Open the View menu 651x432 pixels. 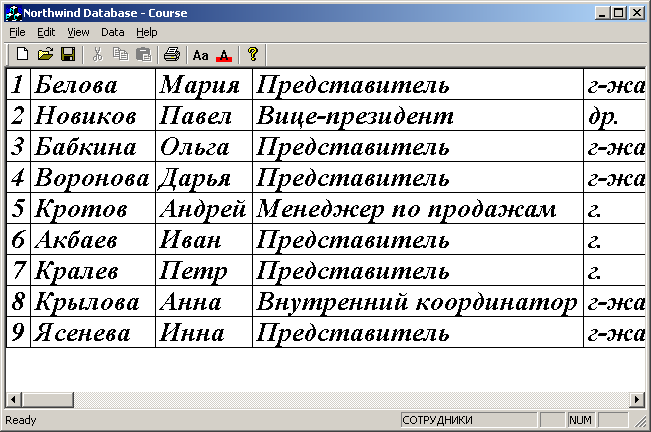pyautogui.click(x=78, y=32)
